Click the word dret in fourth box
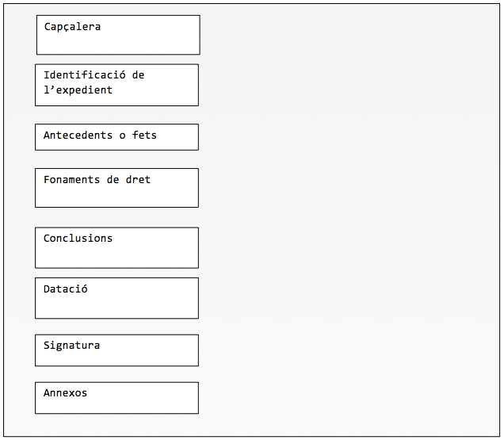The width and height of the screenshot is (504, 440). [x=138, y=179]
